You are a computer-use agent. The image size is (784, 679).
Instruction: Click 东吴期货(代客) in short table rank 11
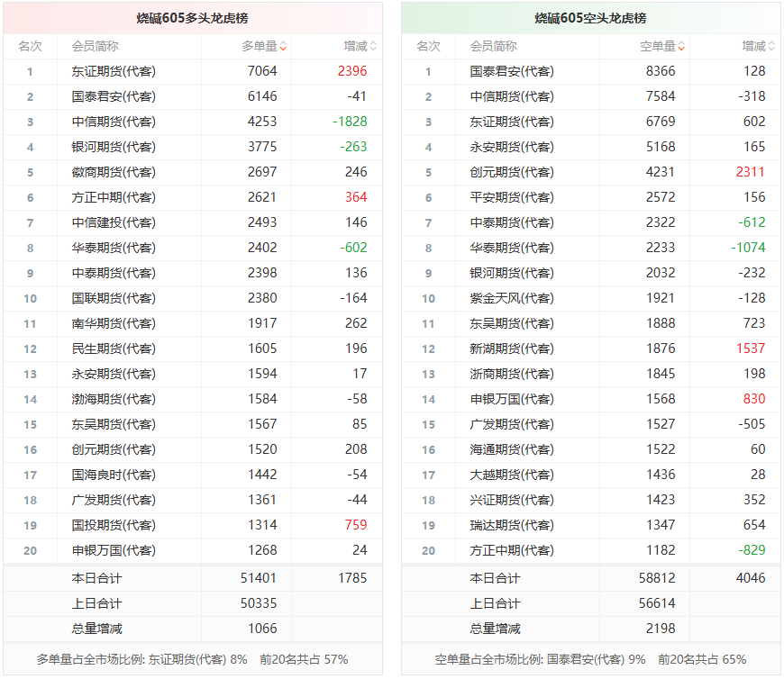pyautogui.click(x=512, y=324)
